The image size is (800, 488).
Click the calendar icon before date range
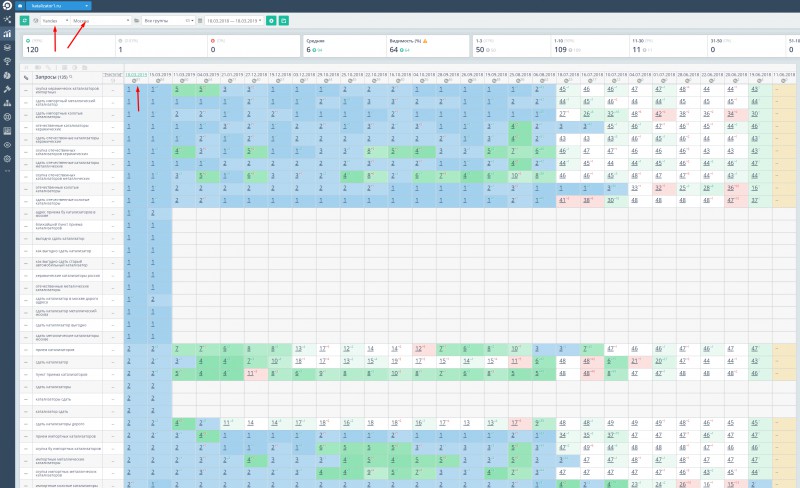200,20
